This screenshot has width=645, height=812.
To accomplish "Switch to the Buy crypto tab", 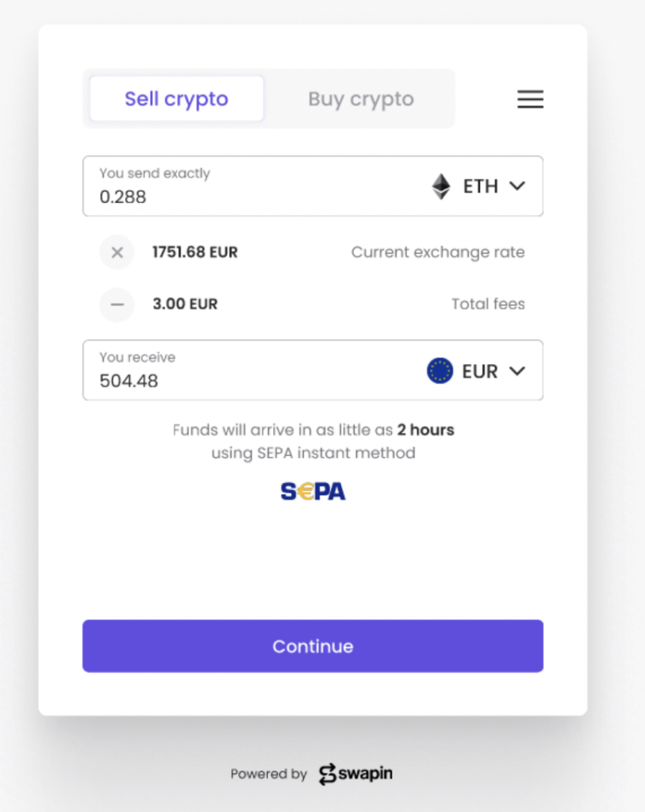I will tap(361, 99).
